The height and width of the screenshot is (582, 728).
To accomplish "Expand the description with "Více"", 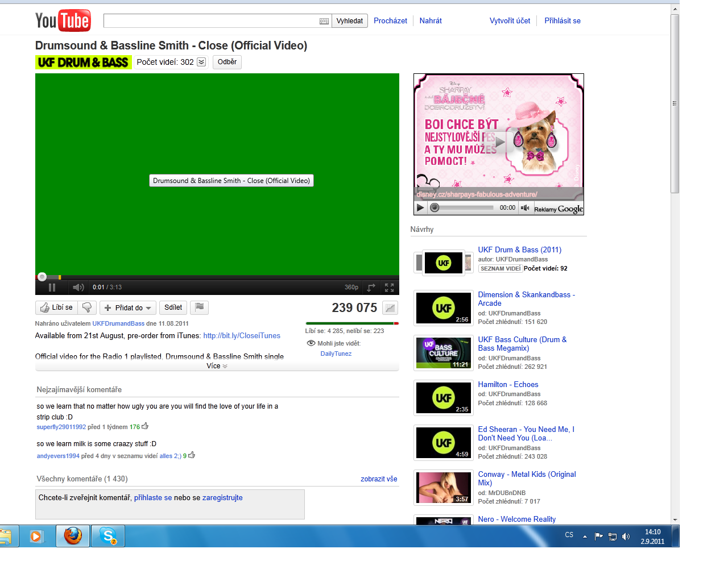I will pyautogui.click(x=217, y=366).
